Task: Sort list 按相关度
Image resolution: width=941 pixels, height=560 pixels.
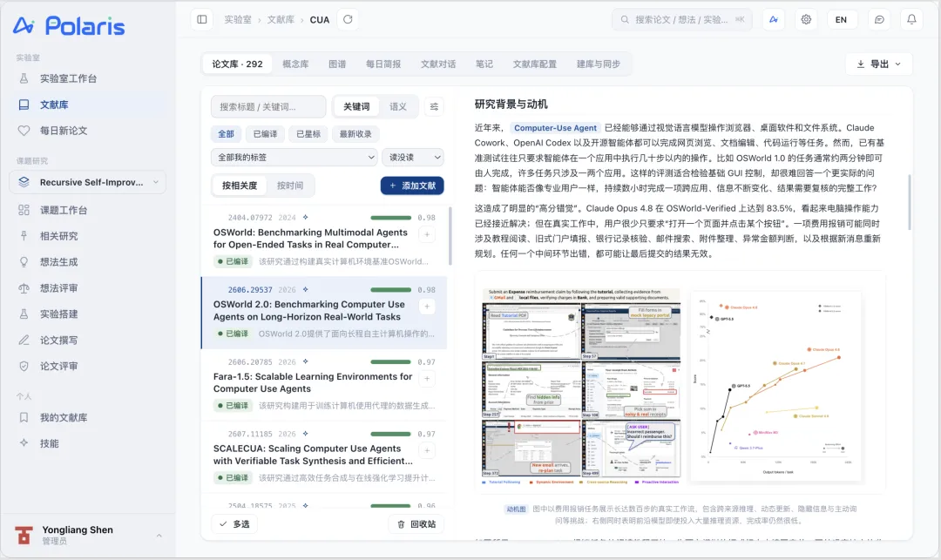Action: [x=240, y=186]
